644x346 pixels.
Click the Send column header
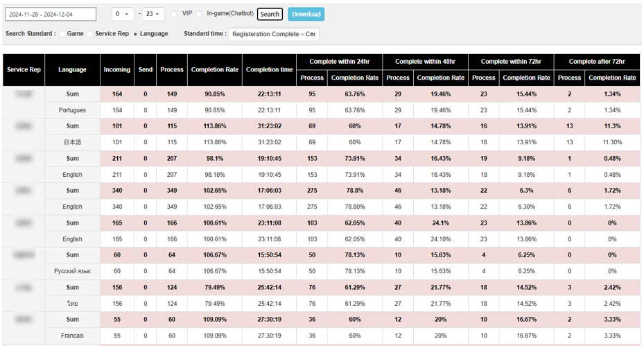point(145,70)
